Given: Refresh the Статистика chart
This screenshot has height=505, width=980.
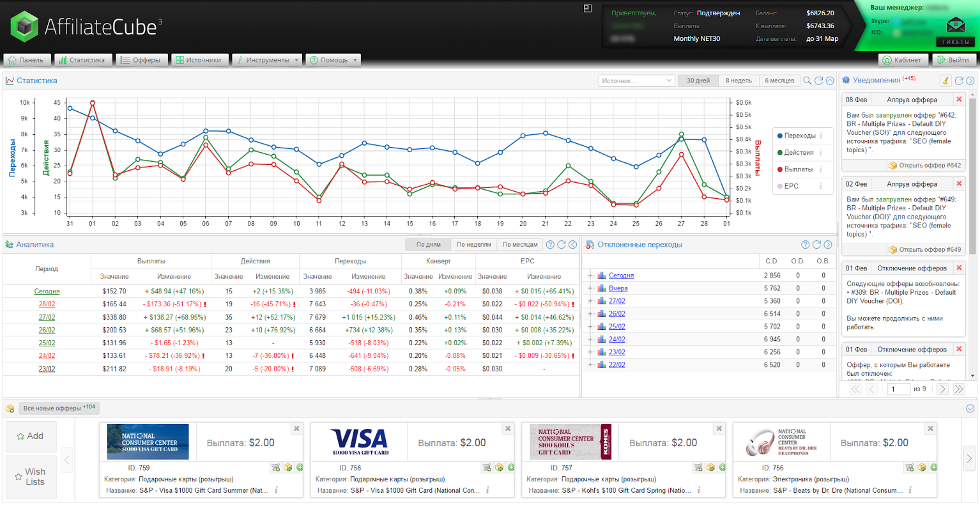Looking at the screenshot, I should pos(818,81).
